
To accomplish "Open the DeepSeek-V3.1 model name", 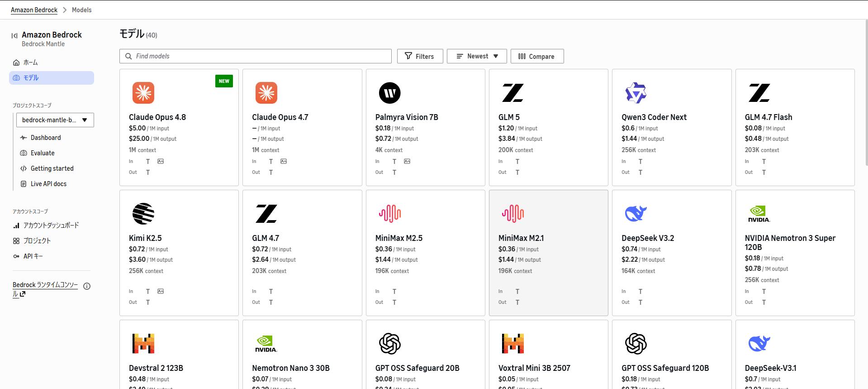I will tap(771, 368).
